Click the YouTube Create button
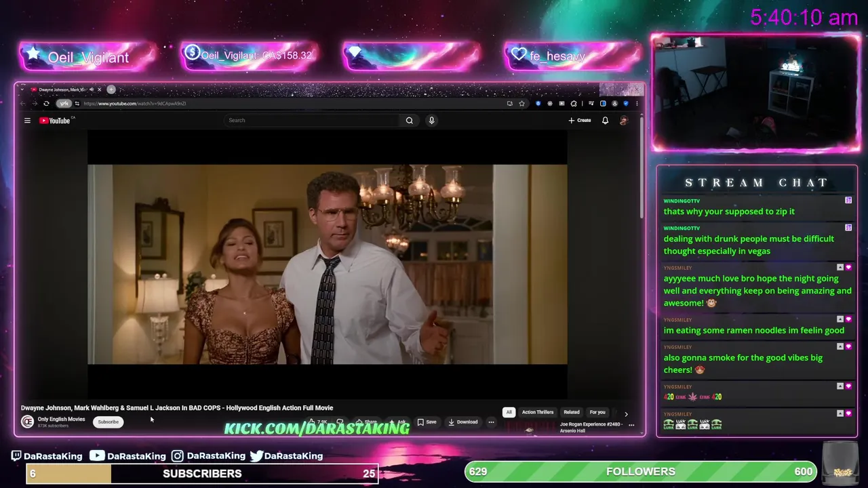The height and width of the screenshot is (488, 868). tap(580, 120)
